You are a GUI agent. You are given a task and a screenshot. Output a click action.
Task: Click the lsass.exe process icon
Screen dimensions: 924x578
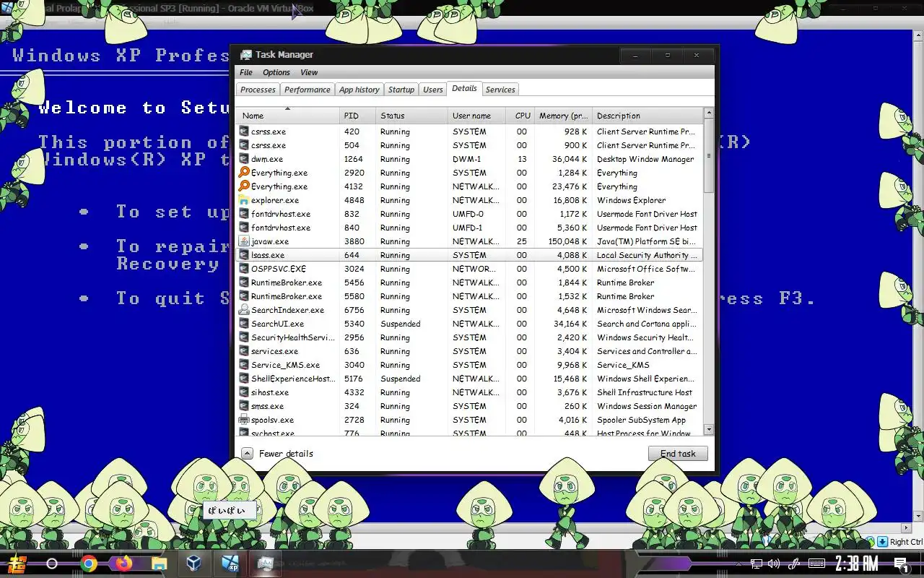click(244, 255)
